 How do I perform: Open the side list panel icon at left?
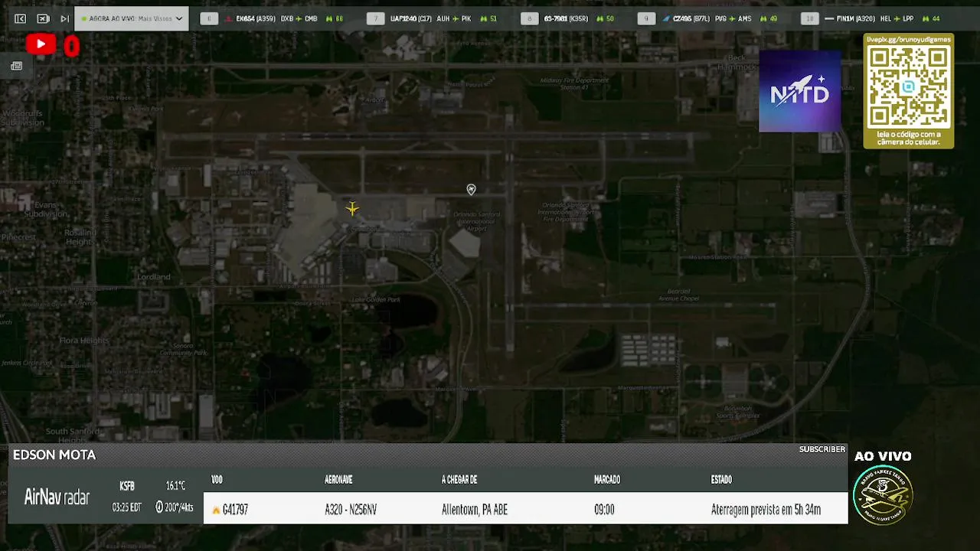point(16,67)
